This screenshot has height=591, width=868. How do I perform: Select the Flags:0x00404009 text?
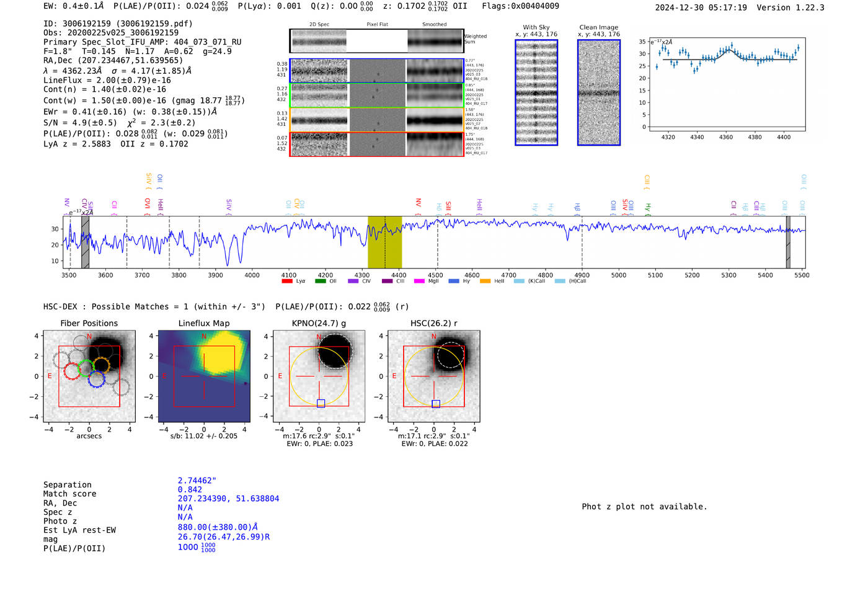(x=520, y=6)
